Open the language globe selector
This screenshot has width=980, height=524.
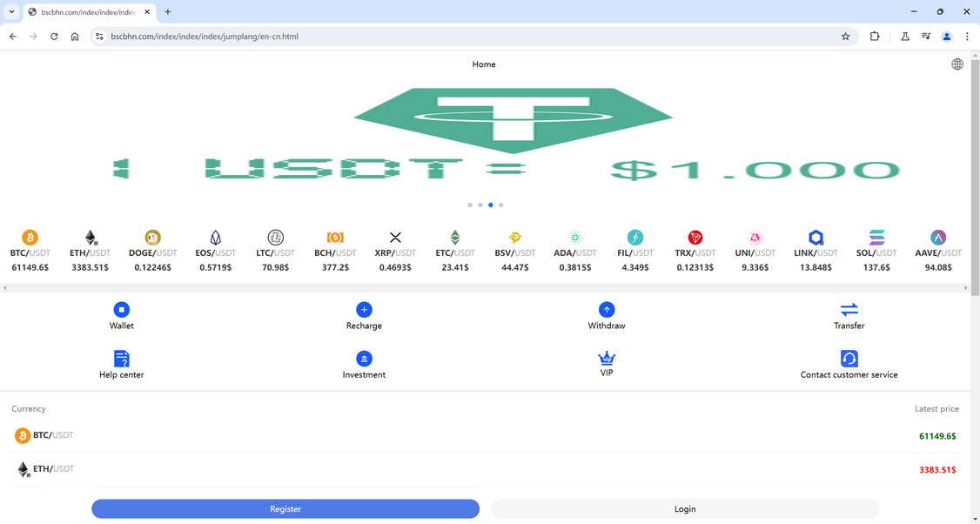[957, 64]
